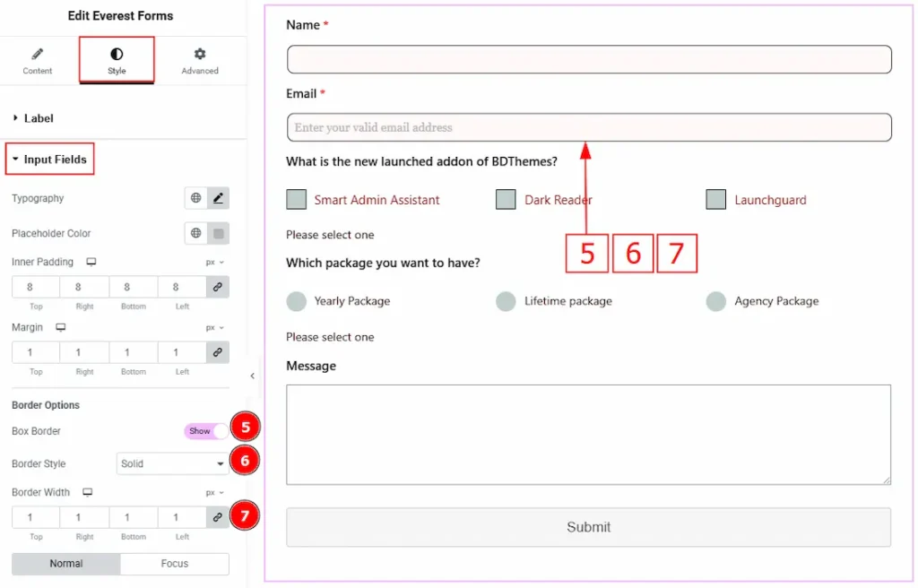Toggle the Box Border Show switch
918x588 pixels.
pyautogui.click(x=205, y=431)
